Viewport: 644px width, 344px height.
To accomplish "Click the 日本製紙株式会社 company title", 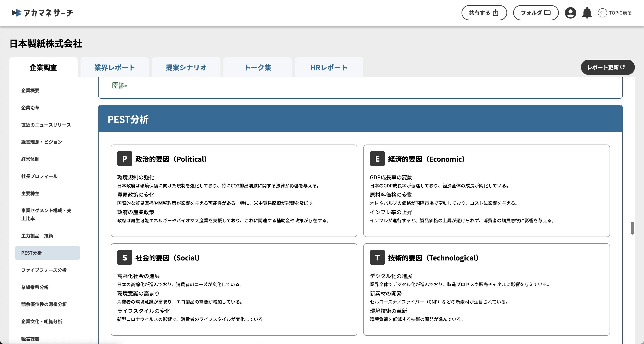I will [x=46, y=44].
